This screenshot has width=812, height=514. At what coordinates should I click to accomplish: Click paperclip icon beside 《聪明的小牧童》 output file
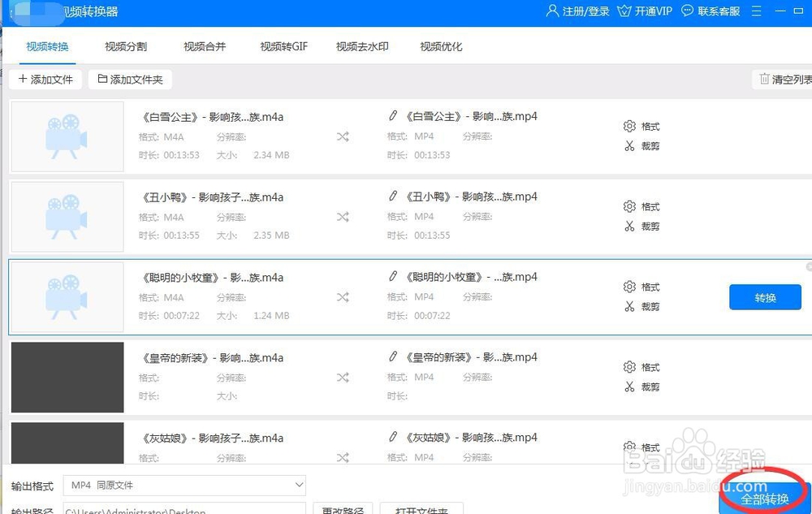click(x=392, y=276)
